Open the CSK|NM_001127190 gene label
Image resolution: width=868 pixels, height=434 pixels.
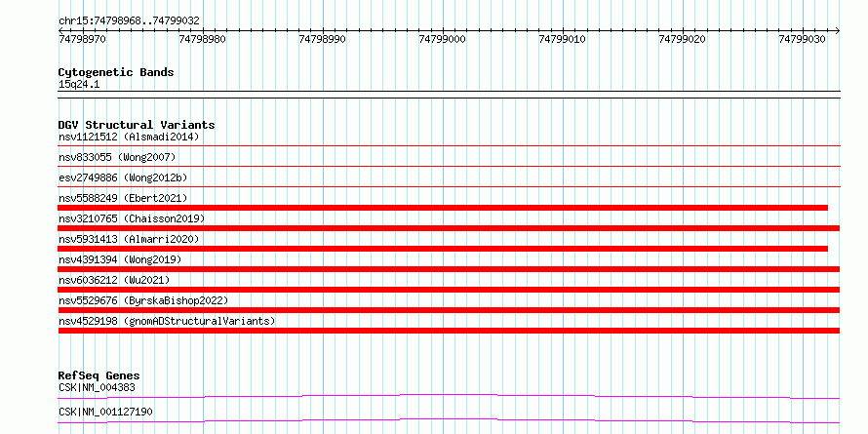pos(105,412)
